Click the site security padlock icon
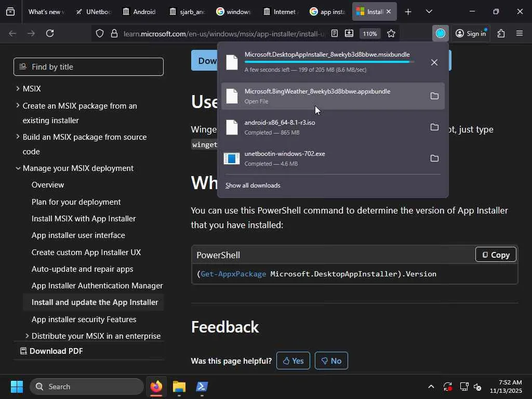The width and height of the screenshot is (532, 399). coord(114,33)
